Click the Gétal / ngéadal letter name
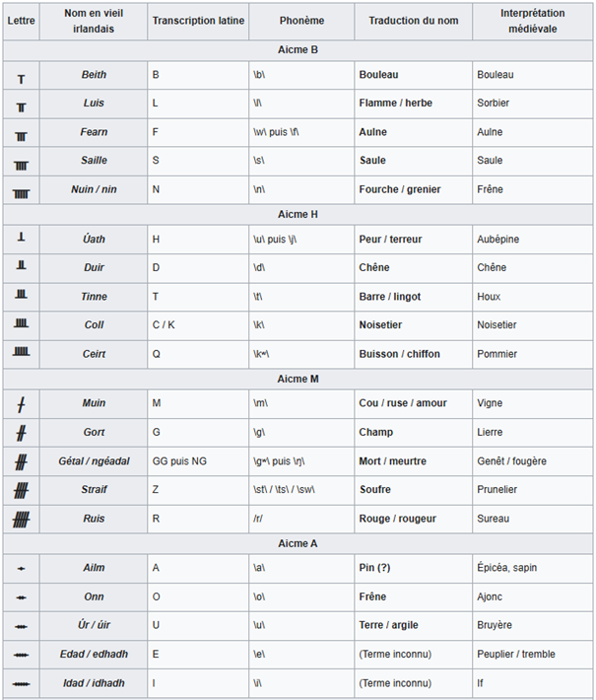The width and height of the screenshot is (596, 700). [x=94, y=460]
